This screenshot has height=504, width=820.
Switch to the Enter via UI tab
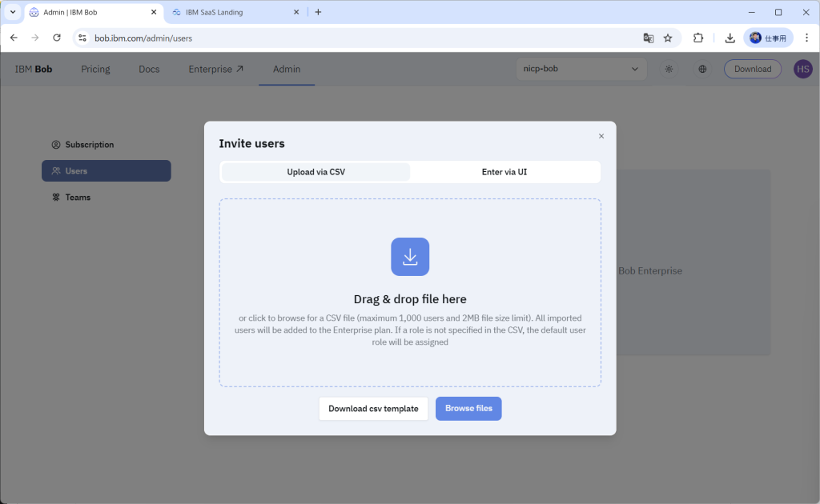504,172
